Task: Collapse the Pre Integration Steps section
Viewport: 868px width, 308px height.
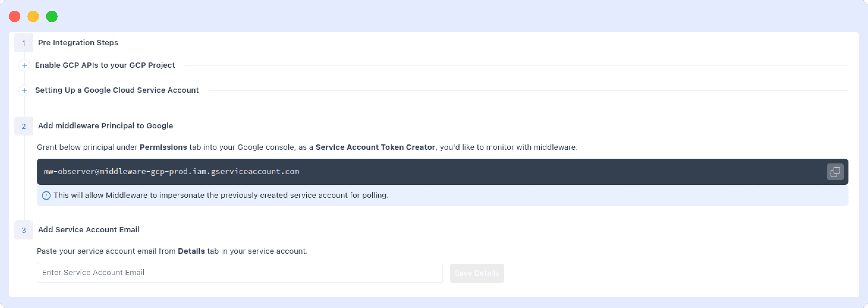Action: point(78,43)
